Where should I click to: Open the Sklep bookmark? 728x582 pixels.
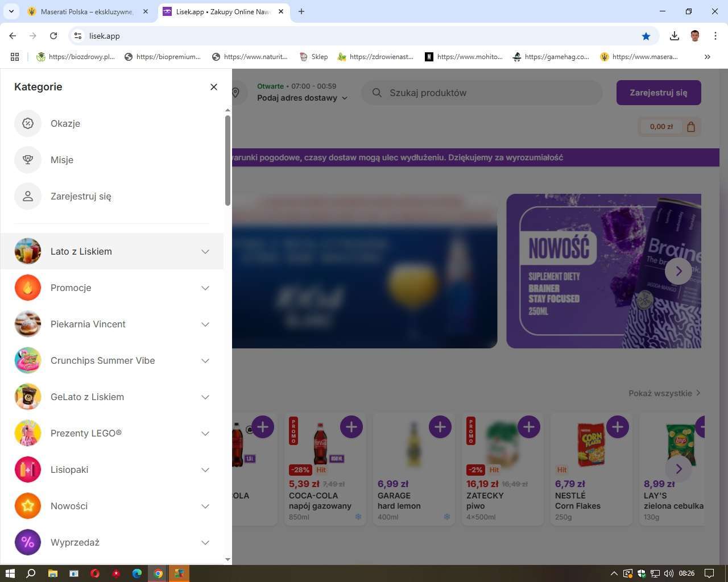[x=314, y=57]
